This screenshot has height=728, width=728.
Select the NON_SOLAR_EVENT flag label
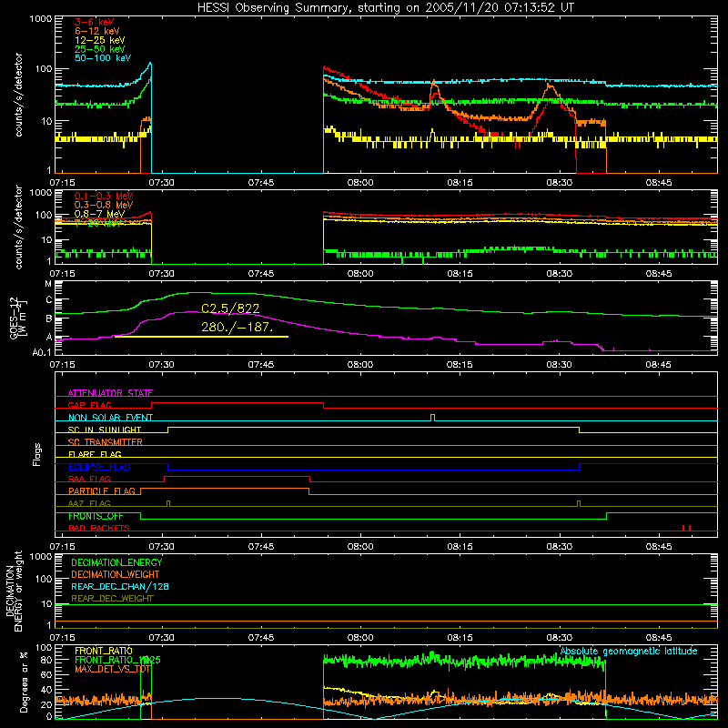(x=110, y=418)
